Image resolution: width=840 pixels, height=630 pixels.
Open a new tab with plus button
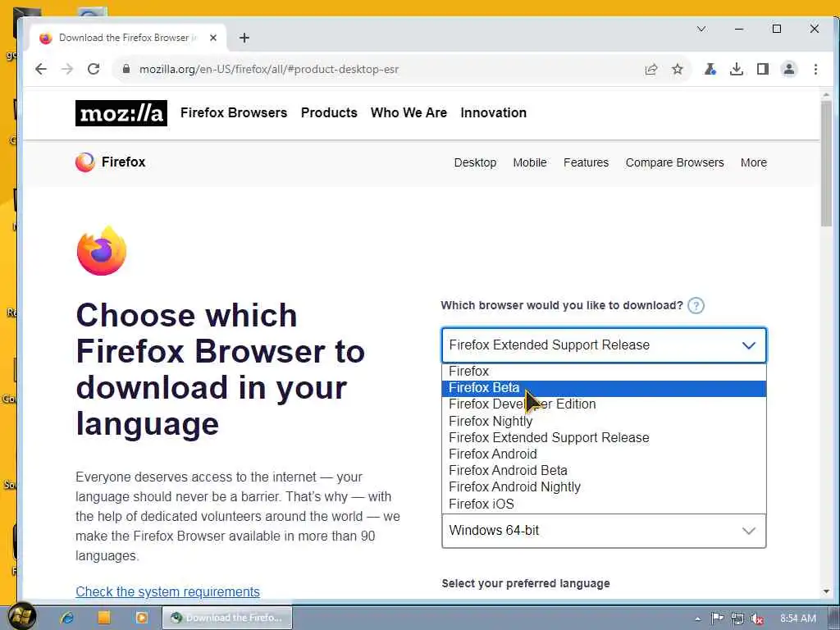[x=244, y=38]
